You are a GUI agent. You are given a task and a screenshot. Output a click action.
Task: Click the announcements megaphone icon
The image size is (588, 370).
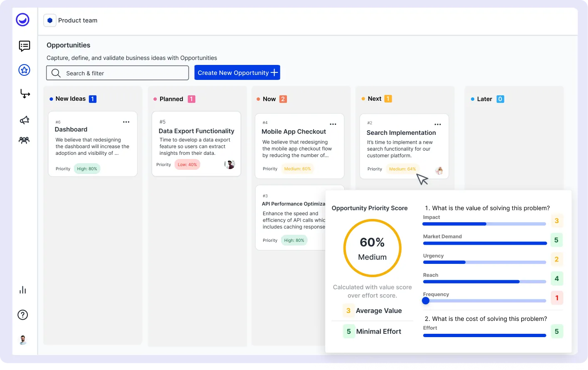(24, 119)
